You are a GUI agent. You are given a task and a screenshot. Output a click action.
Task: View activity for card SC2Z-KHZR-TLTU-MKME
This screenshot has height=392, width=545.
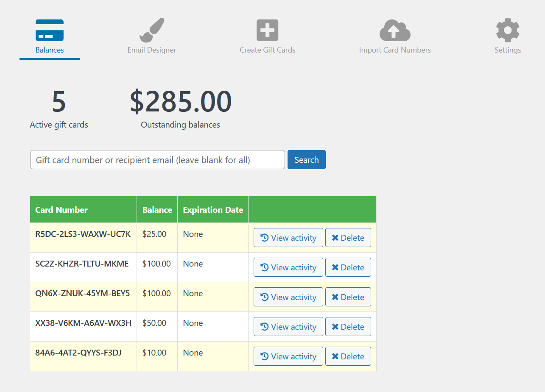[x=288, y=267]
